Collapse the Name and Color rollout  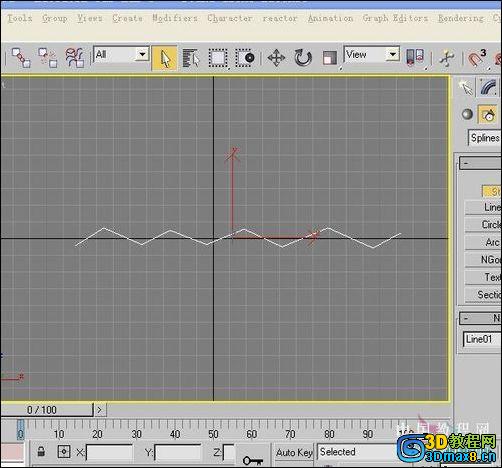click(480, 318)
